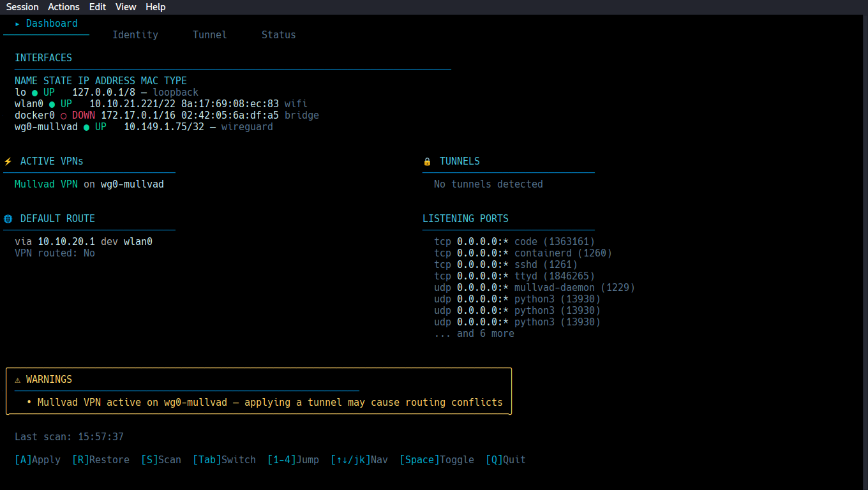Click the warning triangle icon in WARNINGS
Image resolution: width=868 pixels, height=490 pixels.
click(18, 380)
